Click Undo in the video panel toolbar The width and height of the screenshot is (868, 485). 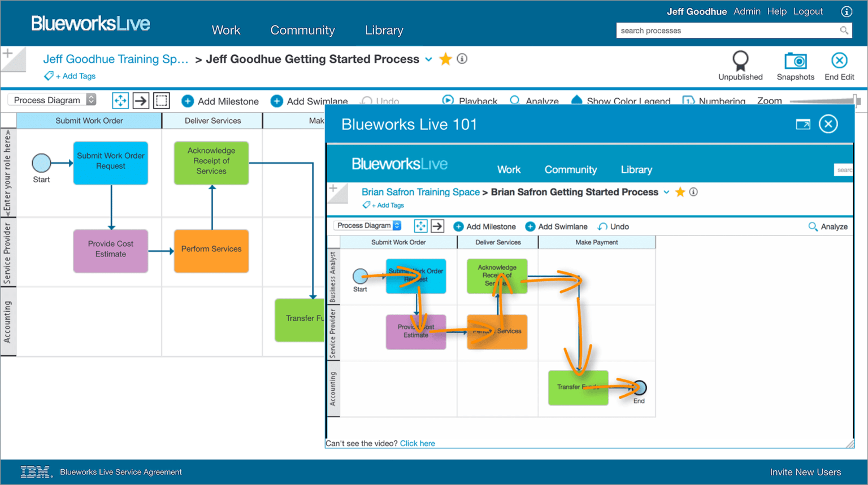pos(613,226)
